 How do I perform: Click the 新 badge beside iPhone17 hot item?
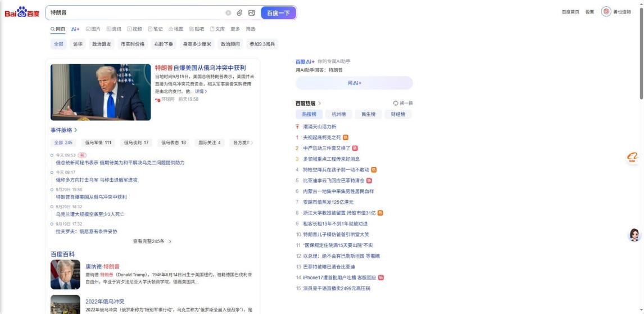(381, 277)
